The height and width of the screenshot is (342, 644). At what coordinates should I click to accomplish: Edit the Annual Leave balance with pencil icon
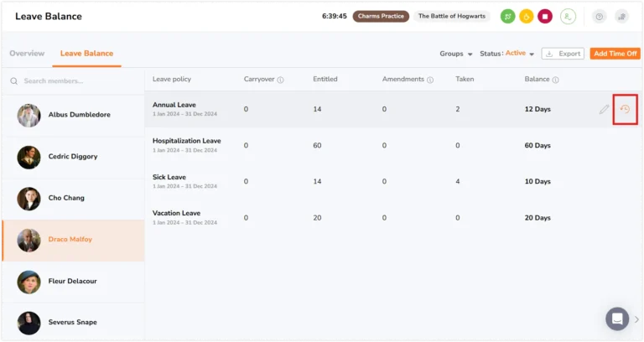[604, 109]
